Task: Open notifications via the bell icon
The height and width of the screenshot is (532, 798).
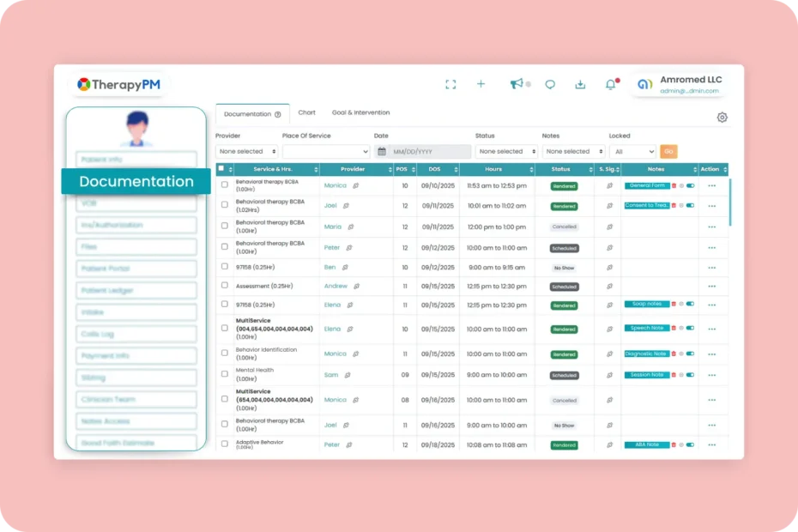Action: click(x=610, y=83)
